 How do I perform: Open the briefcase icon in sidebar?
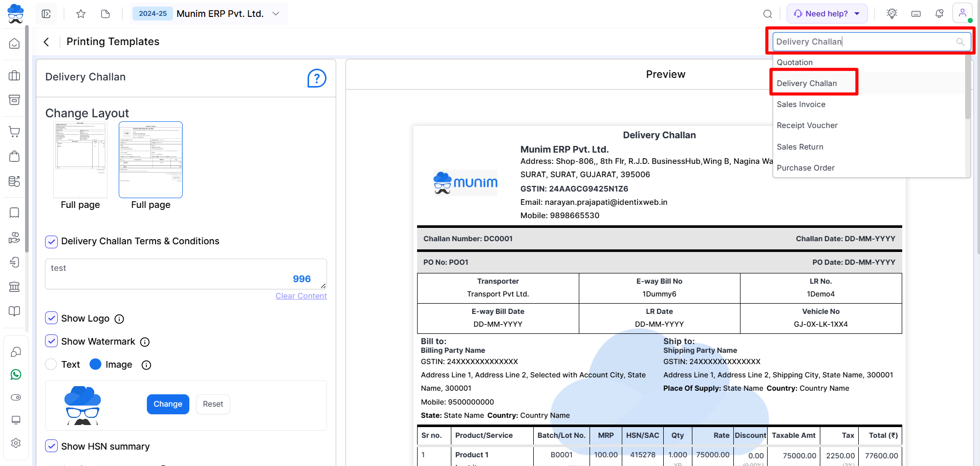14,76
